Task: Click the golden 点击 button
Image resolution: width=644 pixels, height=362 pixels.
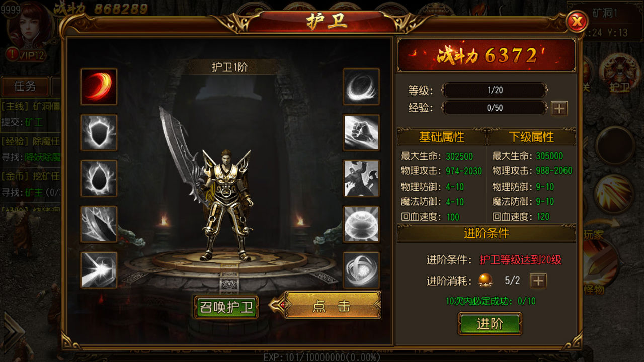Action: [x=332, y=305]
